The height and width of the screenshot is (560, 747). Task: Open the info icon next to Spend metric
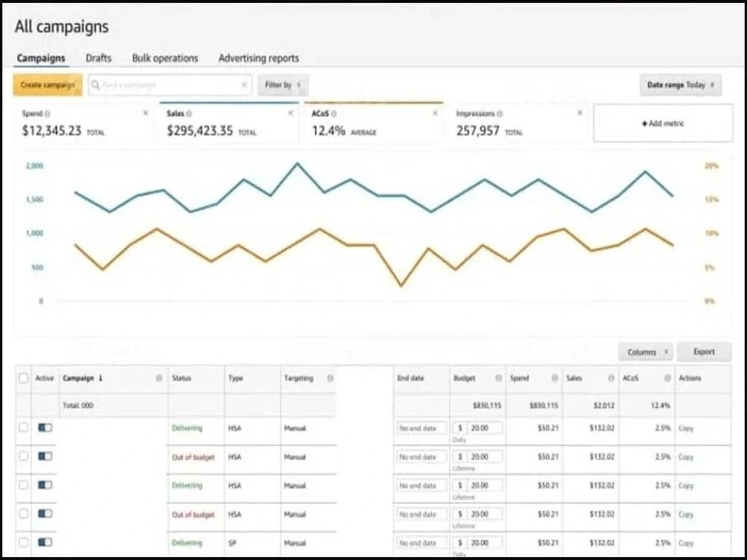(x=47, y=113)
